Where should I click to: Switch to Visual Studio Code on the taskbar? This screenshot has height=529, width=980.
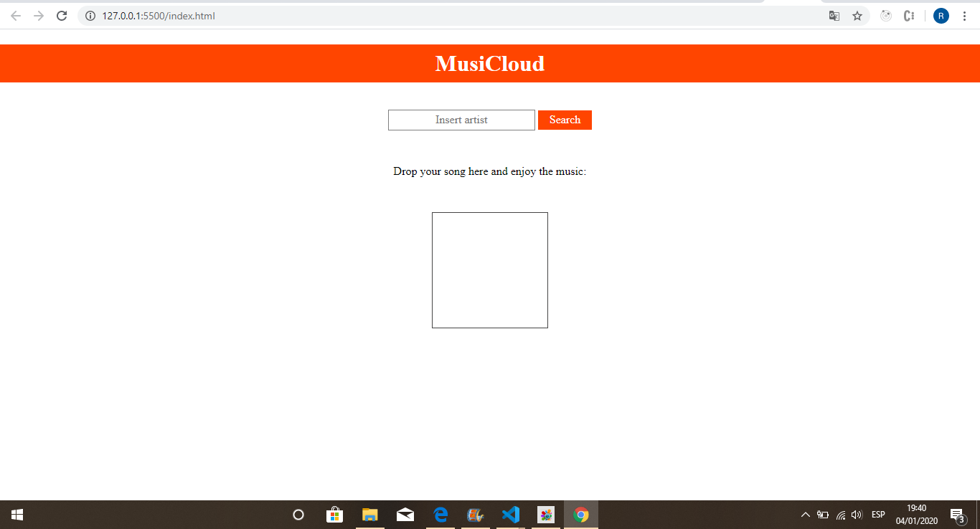click(511, 515)
